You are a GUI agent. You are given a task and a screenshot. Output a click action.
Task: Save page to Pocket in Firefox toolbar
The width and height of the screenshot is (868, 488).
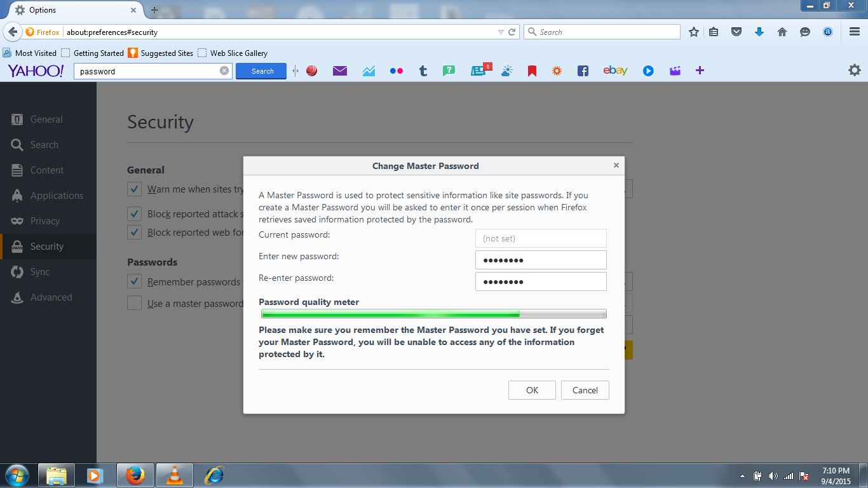(x=736, y=31)
